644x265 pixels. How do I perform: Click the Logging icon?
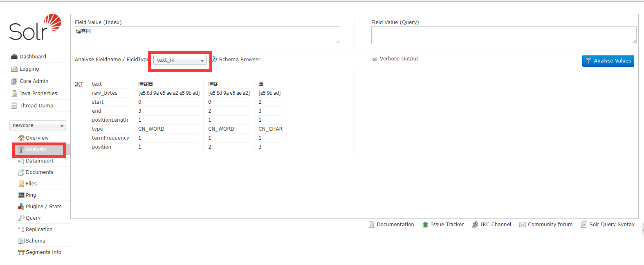click(14, 69)
